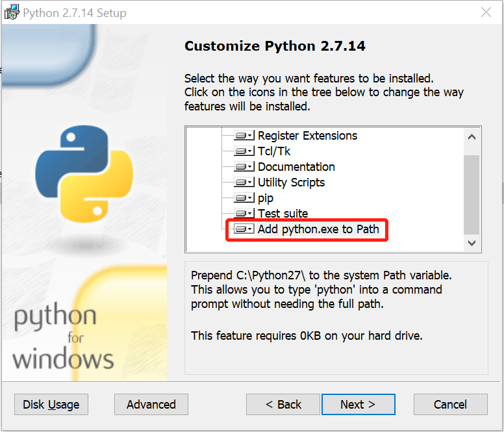Click the feature list scrollbar thumb
This screenshot has width=504, height=432.
[x=472, y=195]
